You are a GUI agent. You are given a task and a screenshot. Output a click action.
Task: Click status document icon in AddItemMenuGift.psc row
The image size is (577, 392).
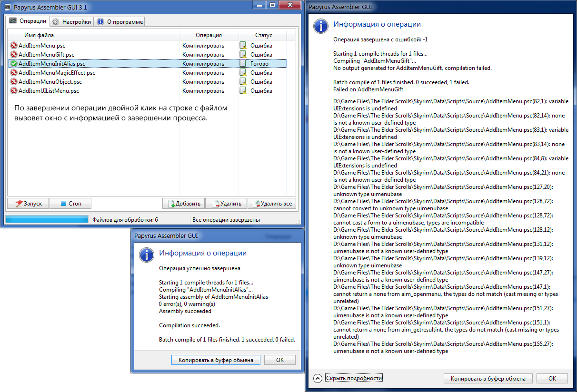243,55
